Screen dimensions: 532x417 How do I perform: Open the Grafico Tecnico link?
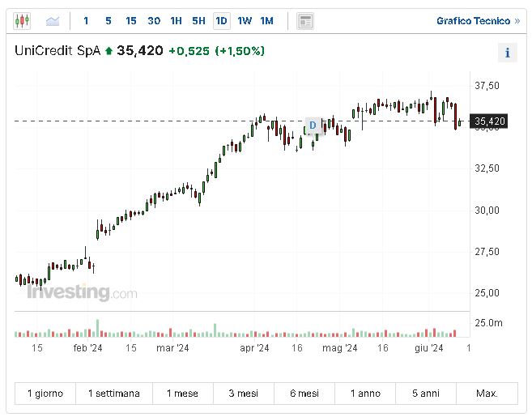click(x=478, y=21)
